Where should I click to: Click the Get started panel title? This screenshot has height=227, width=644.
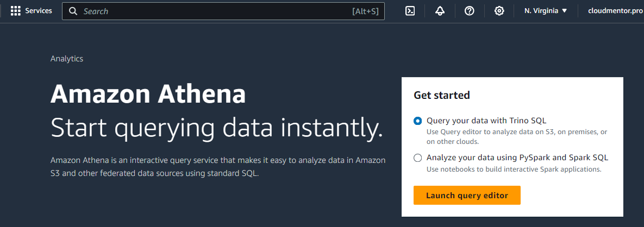(x=442, y=95)
